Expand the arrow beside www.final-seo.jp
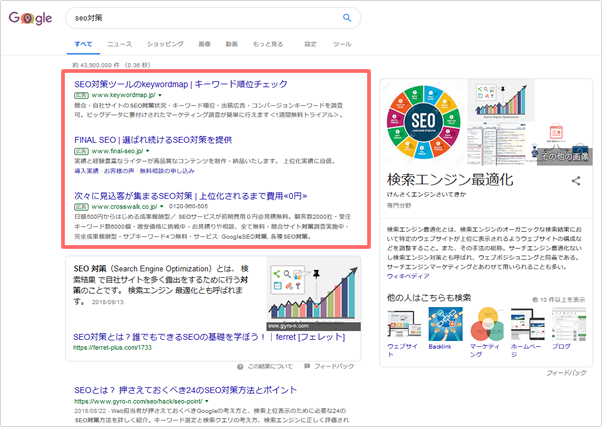The image size is (602, 427). pyautogui.click(x=147, y=151)
